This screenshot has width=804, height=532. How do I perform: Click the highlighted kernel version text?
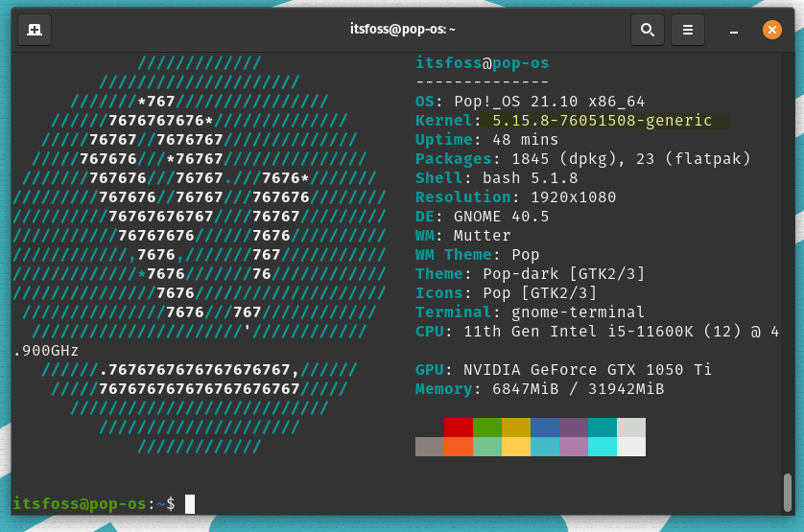(602, 121)
